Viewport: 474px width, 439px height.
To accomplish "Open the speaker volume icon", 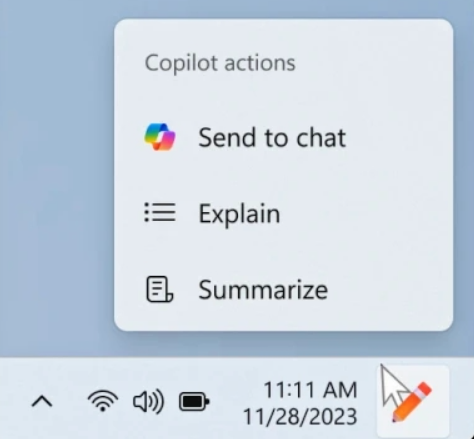I will 148,401.
